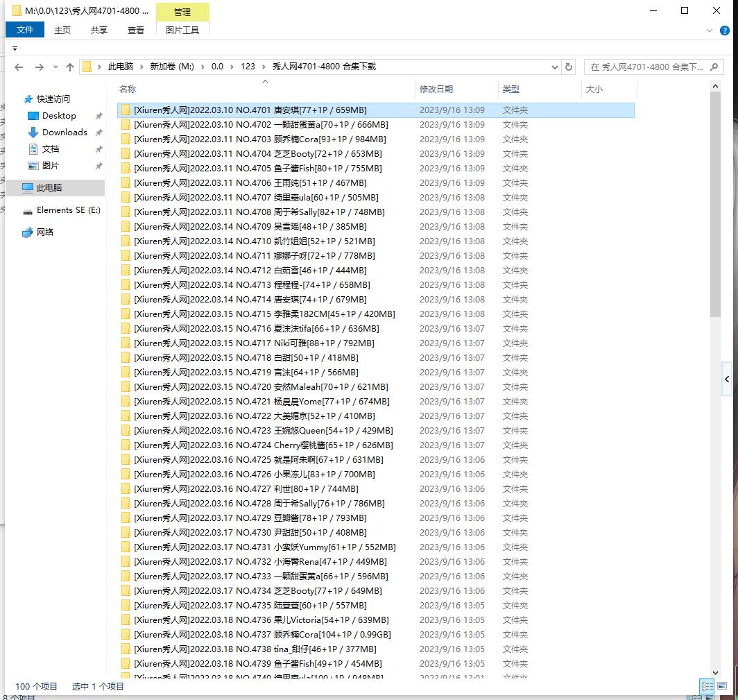Screen dimensions: 738x700
Task: Open the Quick Access Toolbar dropdown
Action: coord(15,49)
